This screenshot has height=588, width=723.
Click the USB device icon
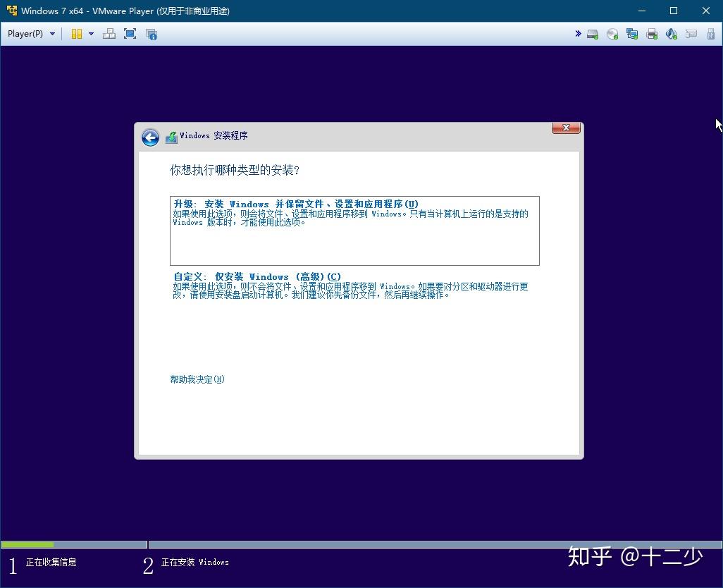coord(711,34)
